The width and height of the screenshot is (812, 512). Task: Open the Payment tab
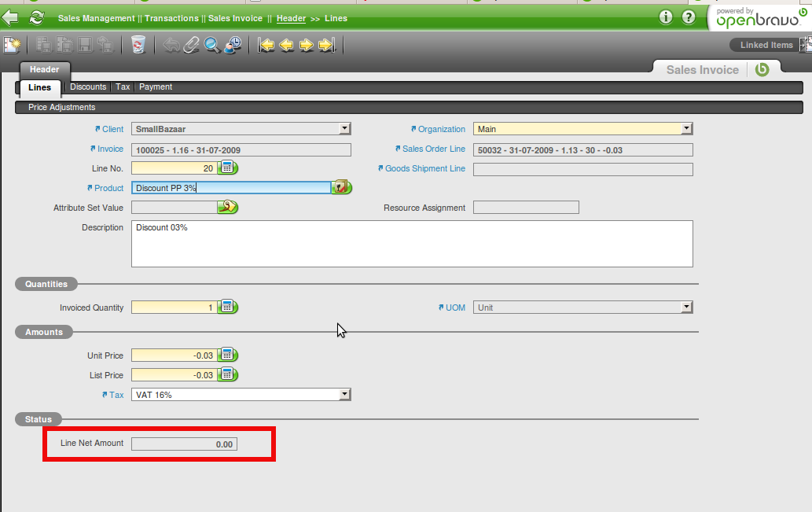pyautogui.click(x=156, y=87)
